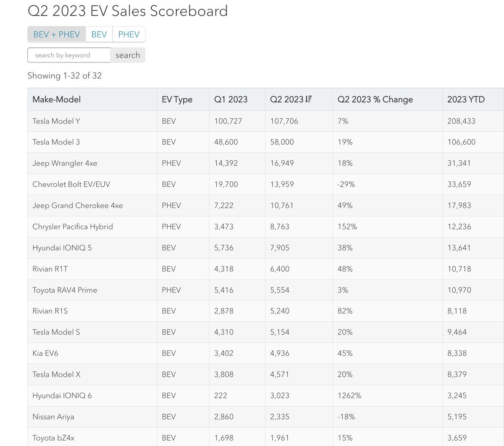This screenshot has height=446, width=504.
Task: Select the Tesla Model Y row
Action: (x=56, y=121)
